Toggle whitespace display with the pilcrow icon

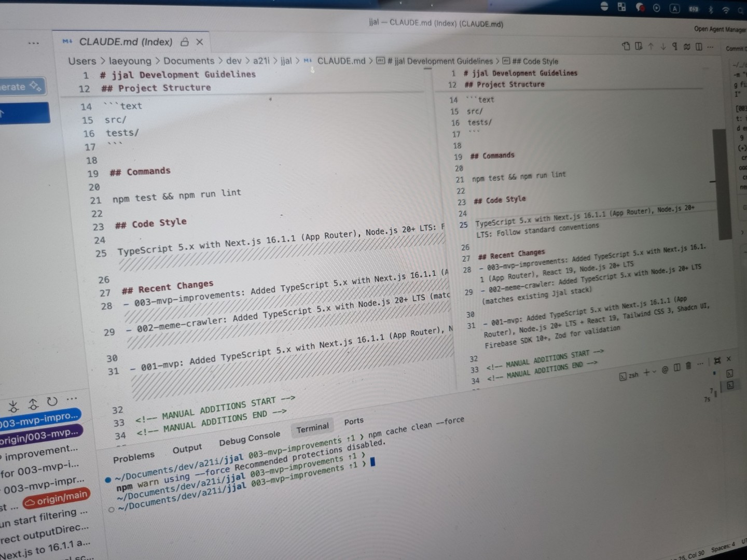coord(675,47)
